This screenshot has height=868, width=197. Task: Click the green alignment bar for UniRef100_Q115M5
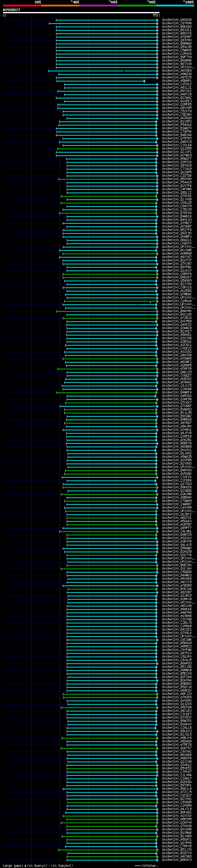pyautogui.click(x=108, y=149)
